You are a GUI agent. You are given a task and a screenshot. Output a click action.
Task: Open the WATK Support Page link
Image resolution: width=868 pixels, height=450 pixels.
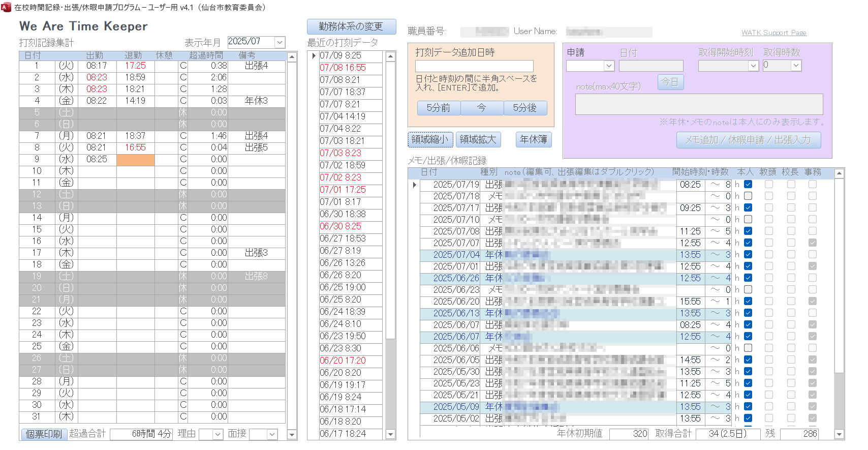point(773,33)
